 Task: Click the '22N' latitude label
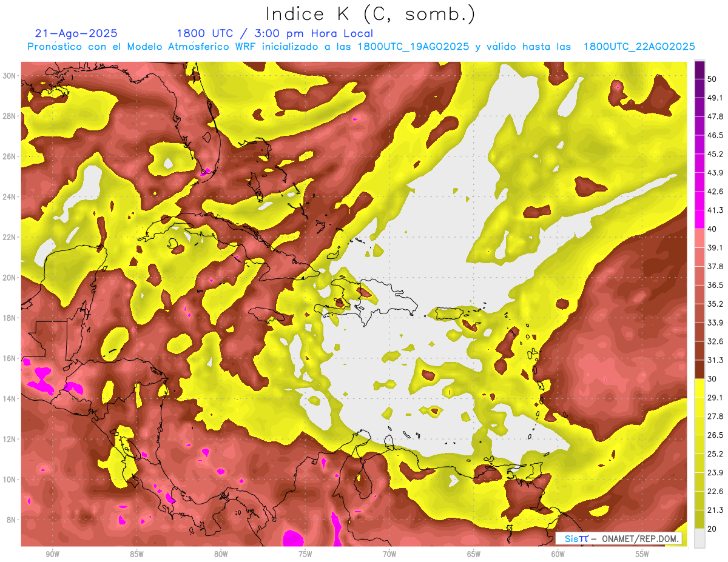(x=9, y=237)
